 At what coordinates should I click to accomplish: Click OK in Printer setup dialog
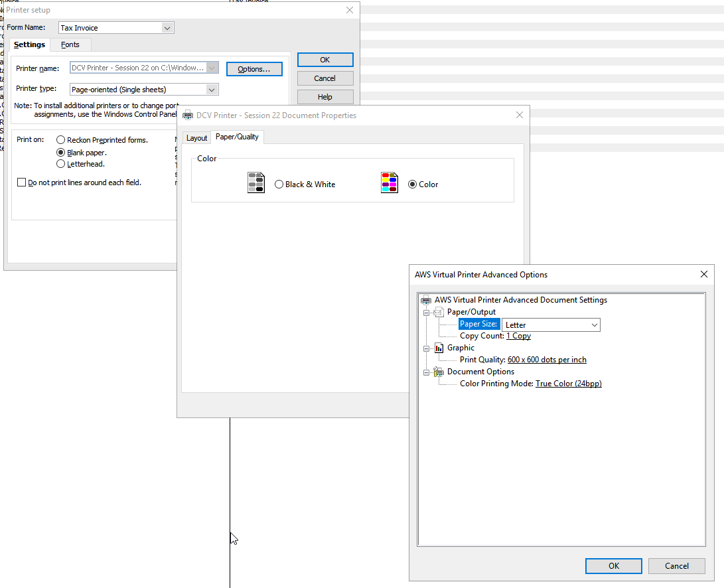pos(325,60)
